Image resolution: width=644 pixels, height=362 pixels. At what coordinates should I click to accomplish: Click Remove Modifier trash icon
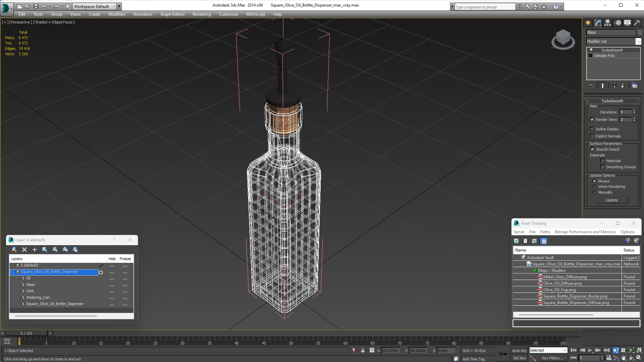click(x=622, y=86)
